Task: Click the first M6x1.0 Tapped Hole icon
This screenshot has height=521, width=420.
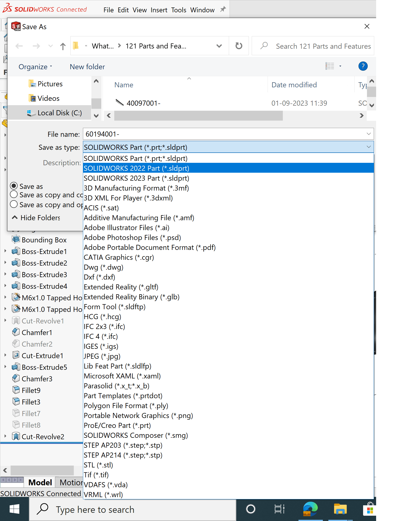Action: (x=16, y=297)
